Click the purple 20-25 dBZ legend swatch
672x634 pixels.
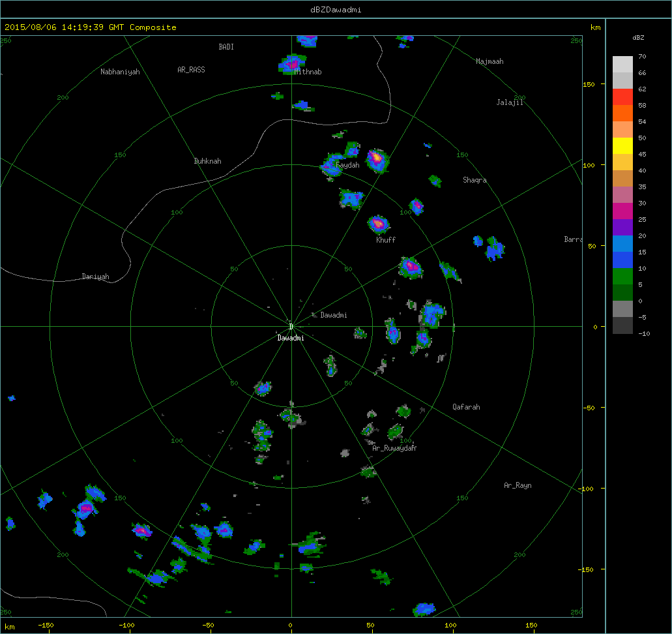(622, 227)
